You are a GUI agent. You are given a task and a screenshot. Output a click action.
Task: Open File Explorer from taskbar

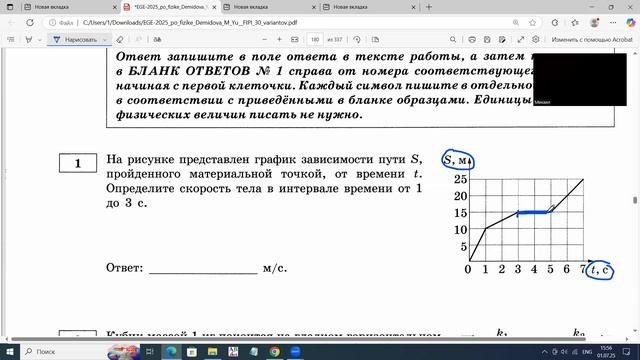(212, 351)
